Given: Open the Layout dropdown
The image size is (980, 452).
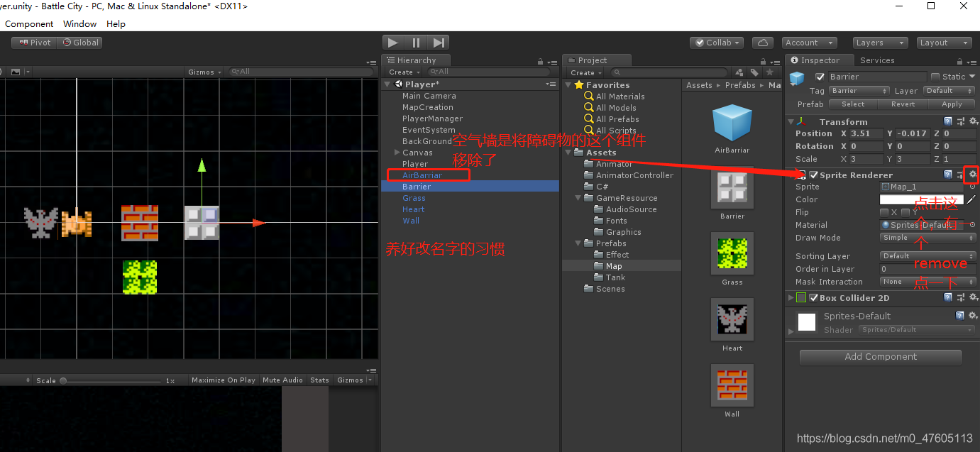Looking at the screenshot, I should tap(944, 42).
